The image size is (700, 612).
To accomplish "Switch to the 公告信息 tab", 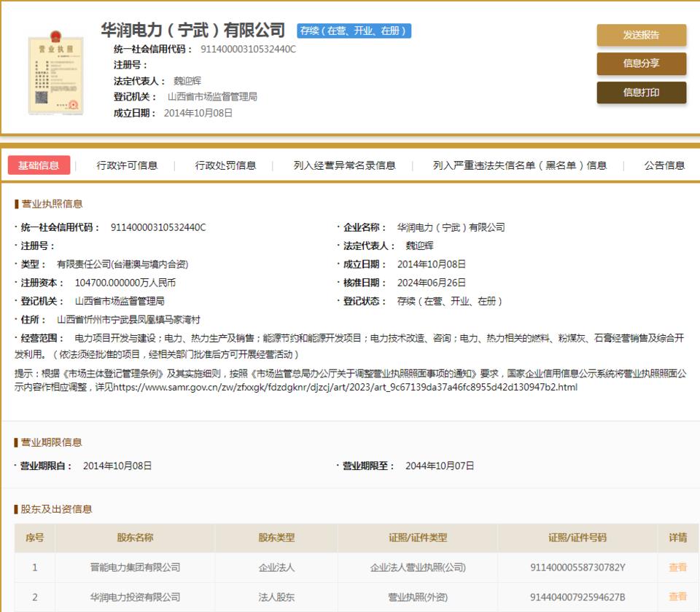I will click(x=664, y=165).
